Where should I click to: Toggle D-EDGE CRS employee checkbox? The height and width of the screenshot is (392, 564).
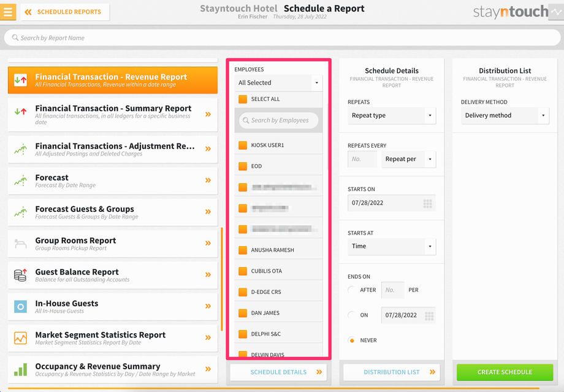click(x=243, y=292)
